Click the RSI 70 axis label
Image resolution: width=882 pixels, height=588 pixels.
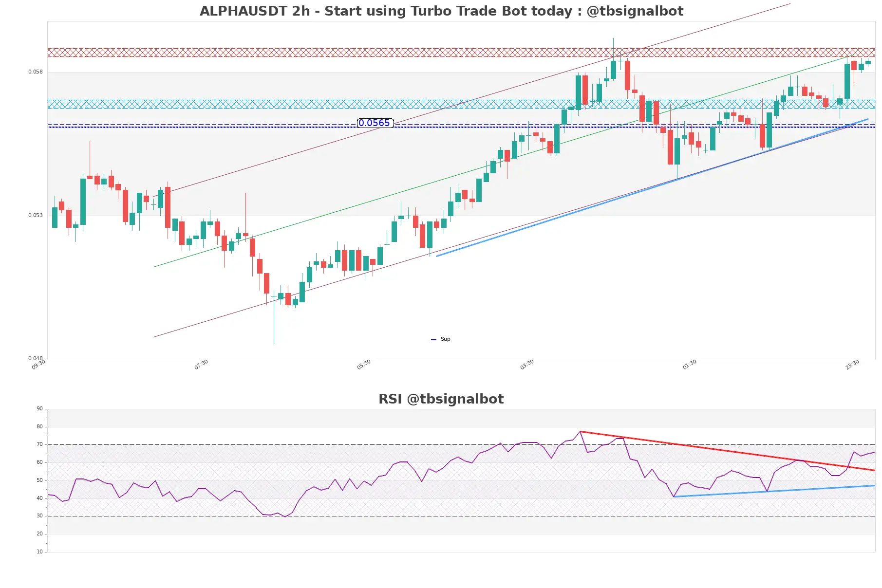tap(39, 444)
